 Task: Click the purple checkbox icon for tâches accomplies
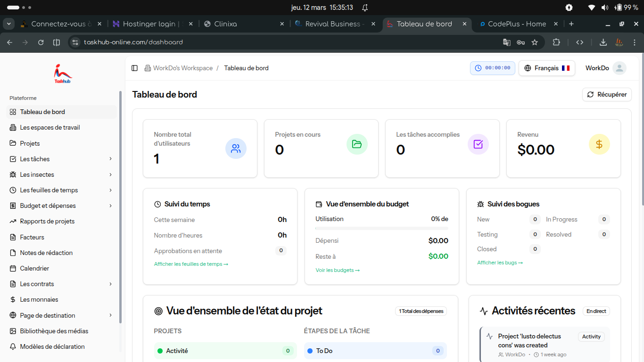(478, 144)
